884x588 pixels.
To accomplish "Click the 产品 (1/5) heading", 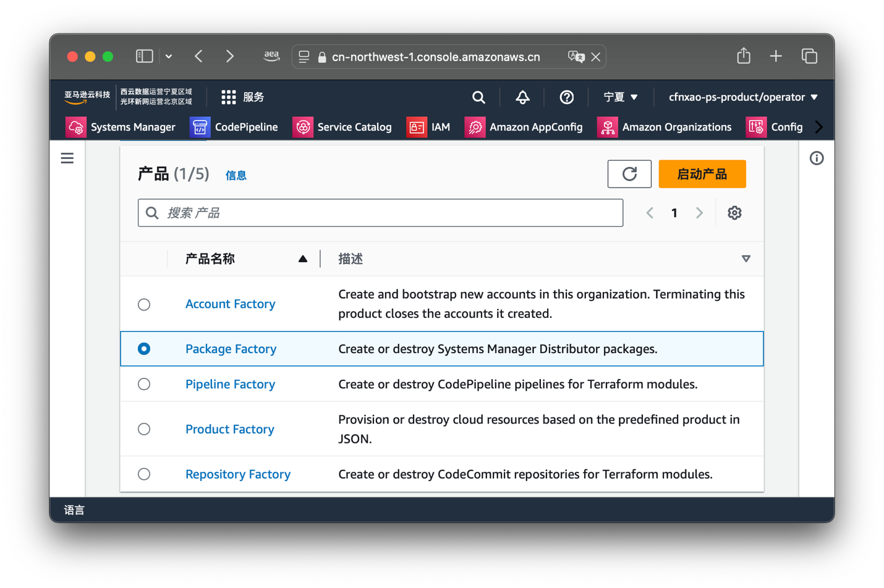I will coord(174,174).
